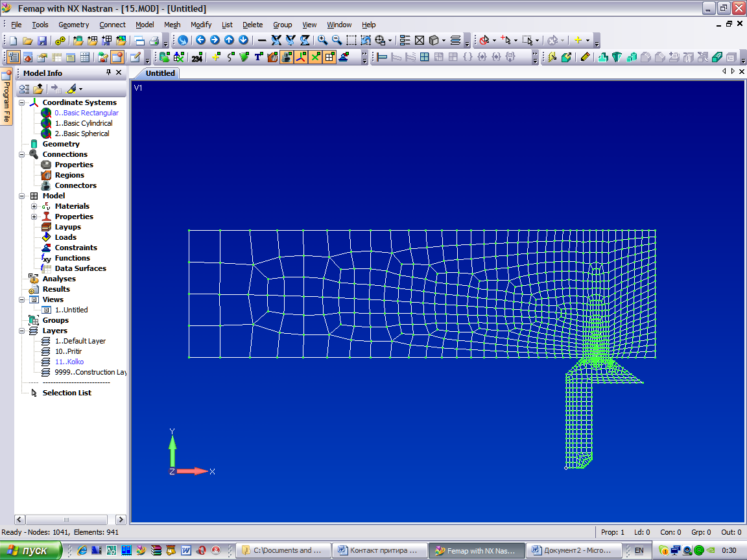Toggle coordinate system visibility icon

point(301,58)
